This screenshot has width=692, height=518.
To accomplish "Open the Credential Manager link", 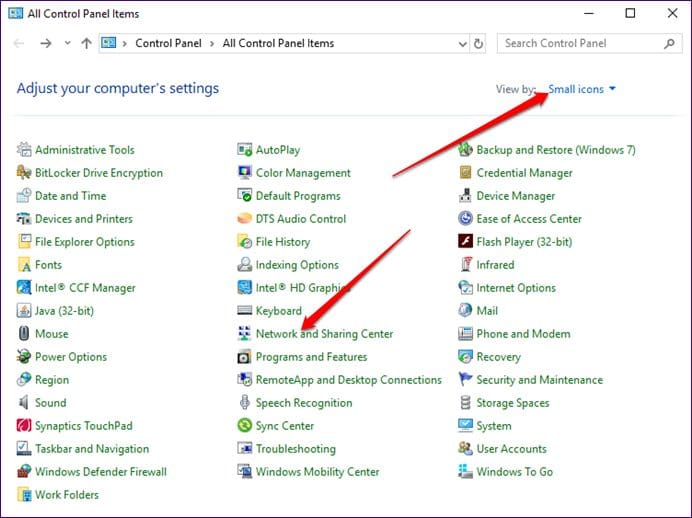I will tap(524, 173).
